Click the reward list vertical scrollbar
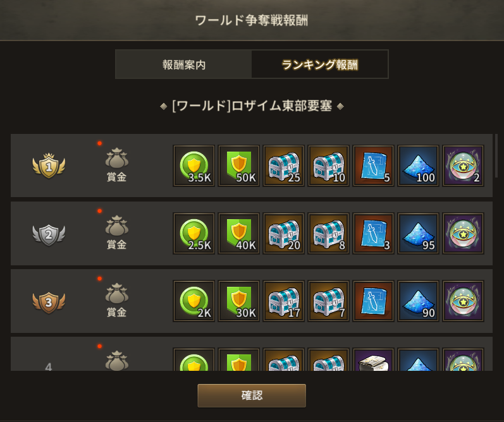Image resolution: width=504 pixels, height=422 pixels. point(496,156)
